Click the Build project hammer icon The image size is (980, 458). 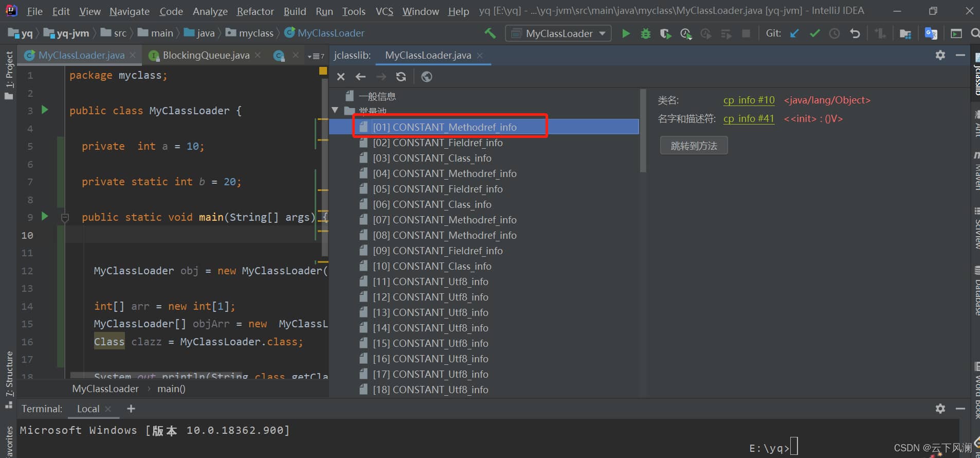(x=489, y=33)
